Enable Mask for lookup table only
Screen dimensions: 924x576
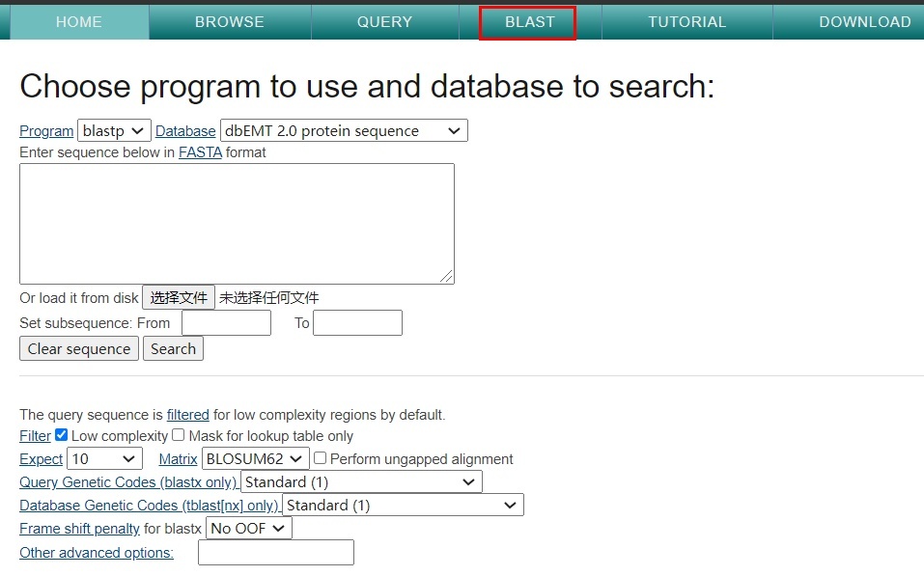coord(178,436)
